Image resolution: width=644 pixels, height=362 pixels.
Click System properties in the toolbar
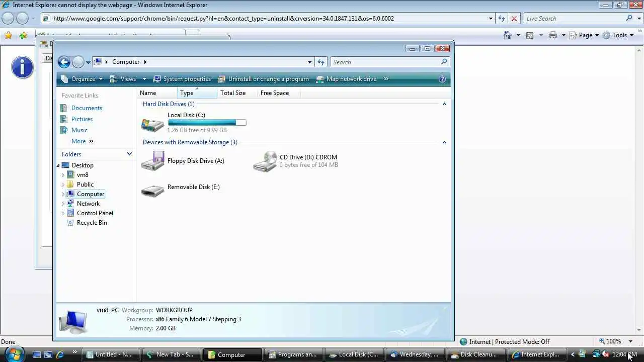182,79
